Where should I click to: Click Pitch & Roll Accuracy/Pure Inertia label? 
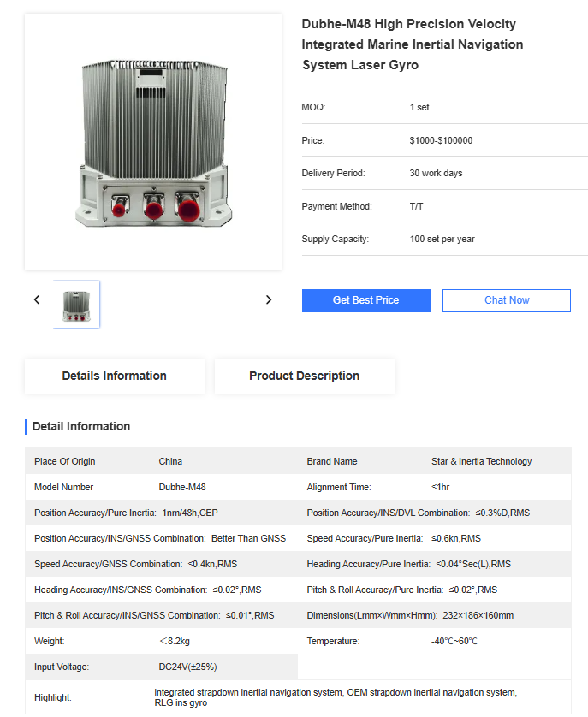375,590
